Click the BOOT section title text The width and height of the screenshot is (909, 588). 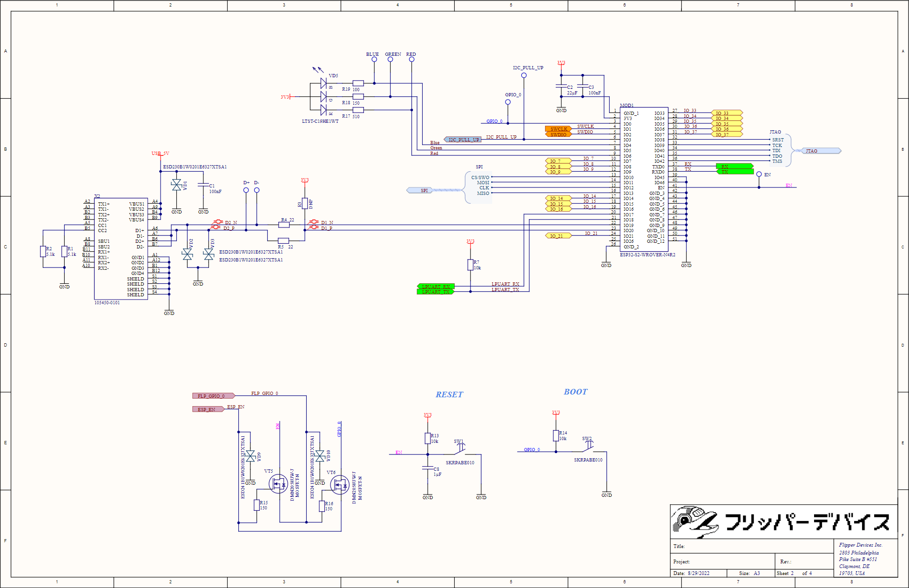[575, 392]
